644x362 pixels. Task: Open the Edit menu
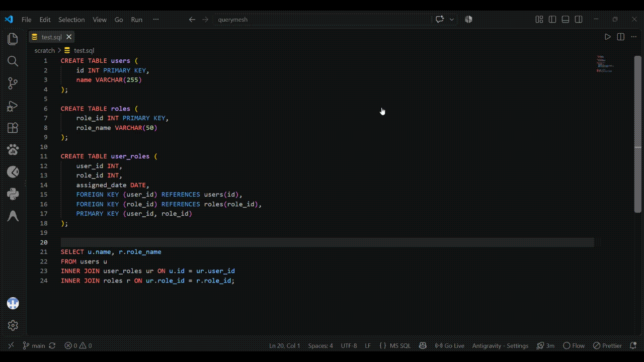coord(45,20)
